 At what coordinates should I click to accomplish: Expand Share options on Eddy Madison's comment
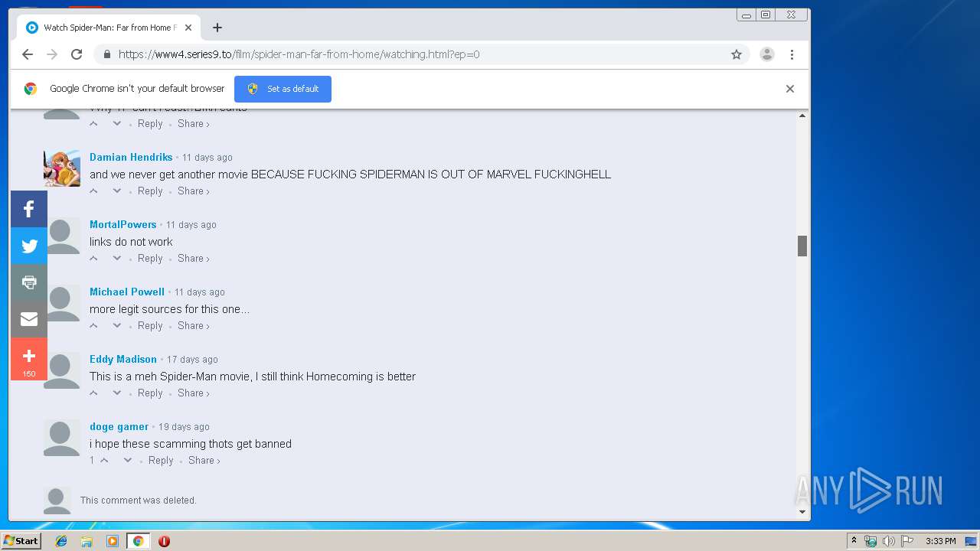(194, 393)
